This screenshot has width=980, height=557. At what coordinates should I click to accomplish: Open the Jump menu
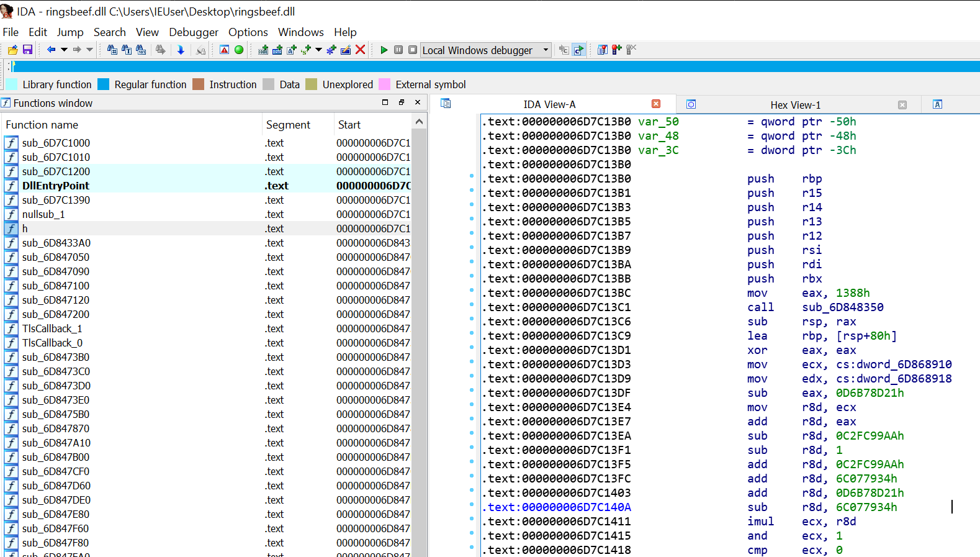70,32
